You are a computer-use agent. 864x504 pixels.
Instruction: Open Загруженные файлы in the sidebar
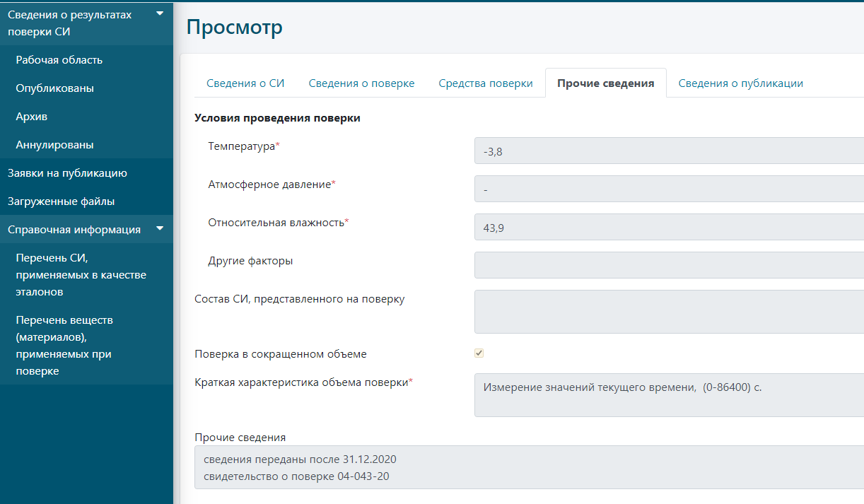click(x=61, y=201)
